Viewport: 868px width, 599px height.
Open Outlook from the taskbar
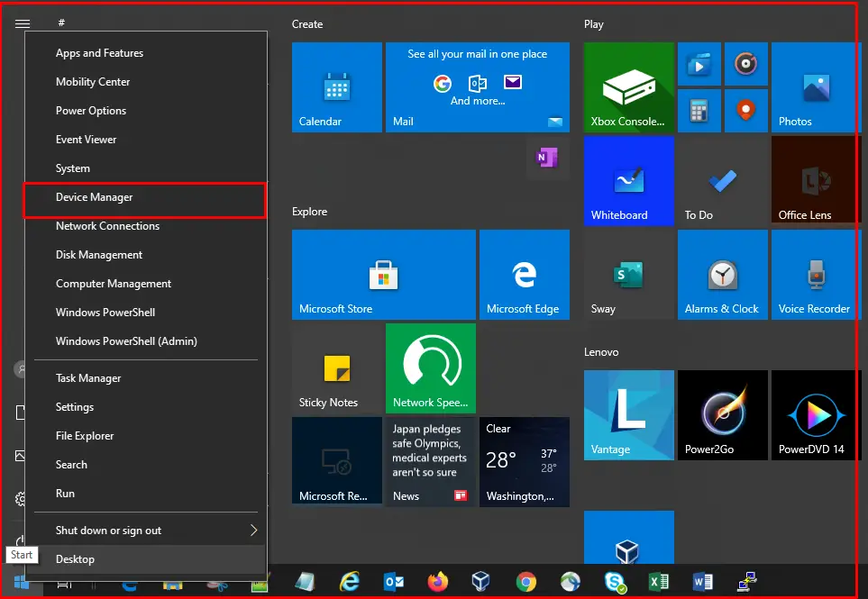coord(394,582)
